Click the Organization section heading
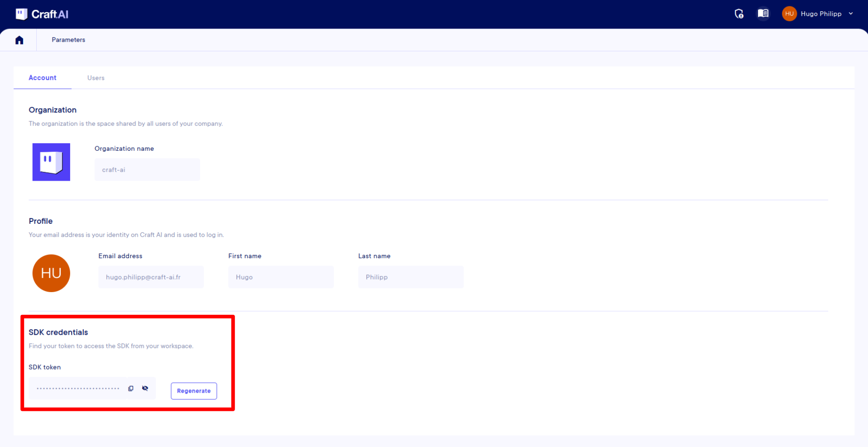 tap(53, 110)
